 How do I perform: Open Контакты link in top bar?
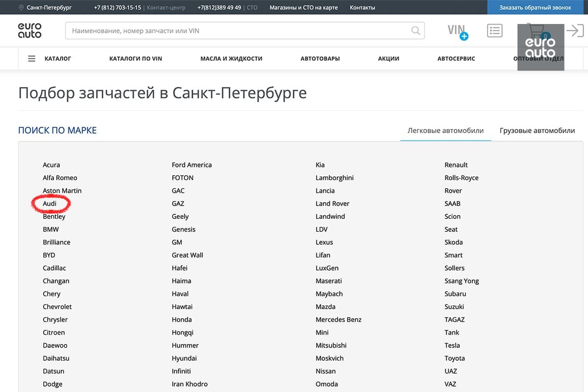(362, 7)
